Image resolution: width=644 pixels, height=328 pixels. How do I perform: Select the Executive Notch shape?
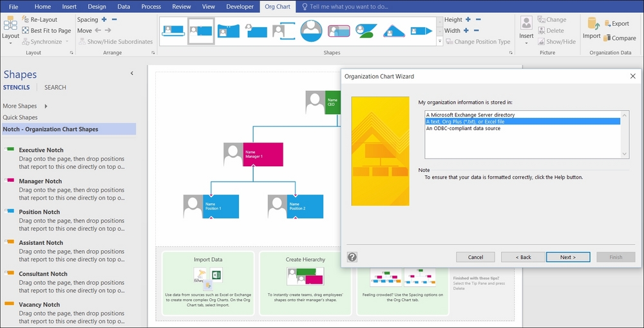pyautogui.click(x=65, y=159)
